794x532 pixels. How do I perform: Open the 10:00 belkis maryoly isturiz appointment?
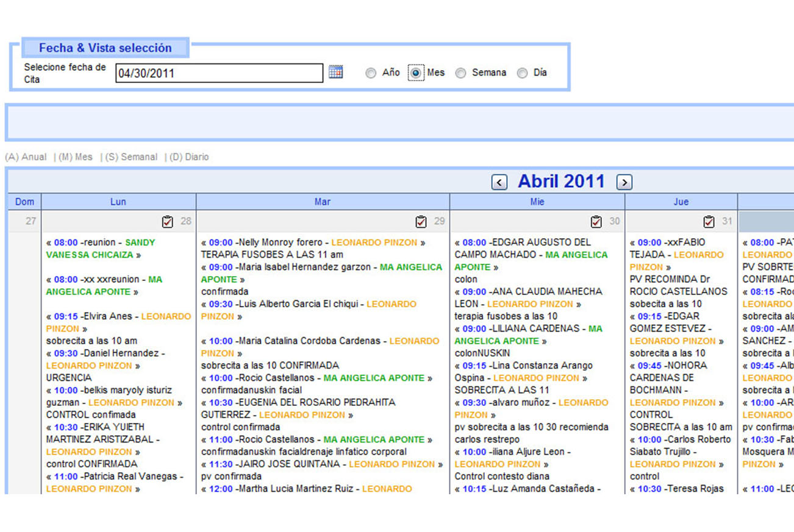point(113,396)
